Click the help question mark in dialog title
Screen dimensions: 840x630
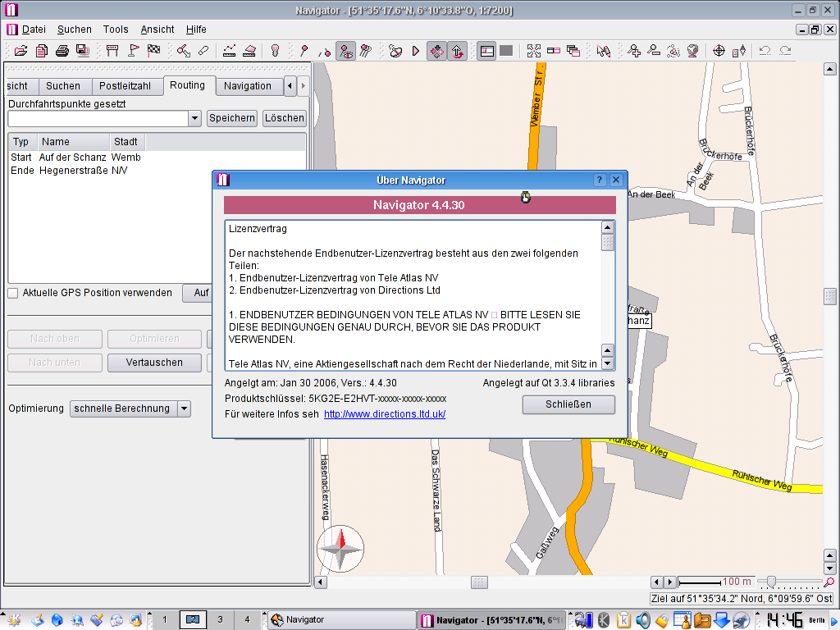pyautogui.click(x=600, y=180)
